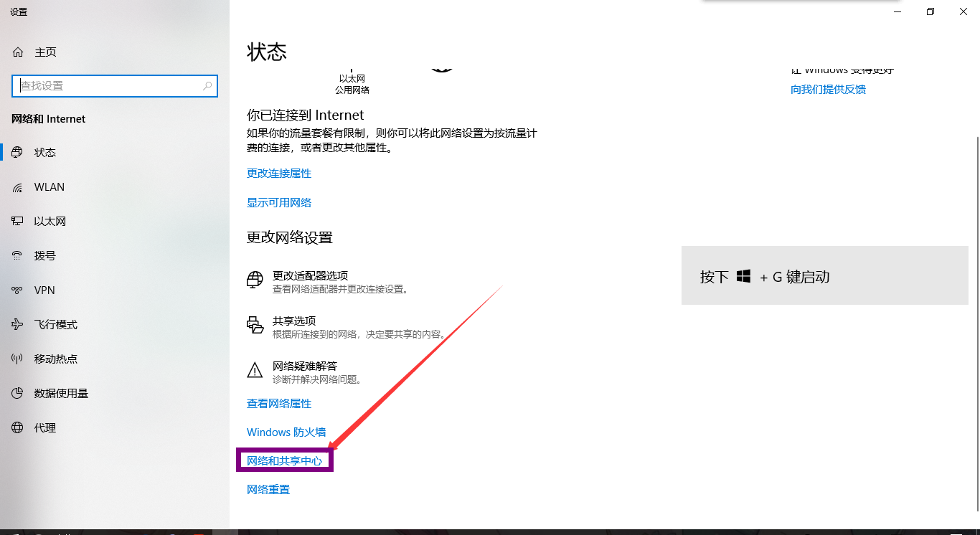Click the VPN icon in sidebar
980x535 pixels.
point(18,290)
